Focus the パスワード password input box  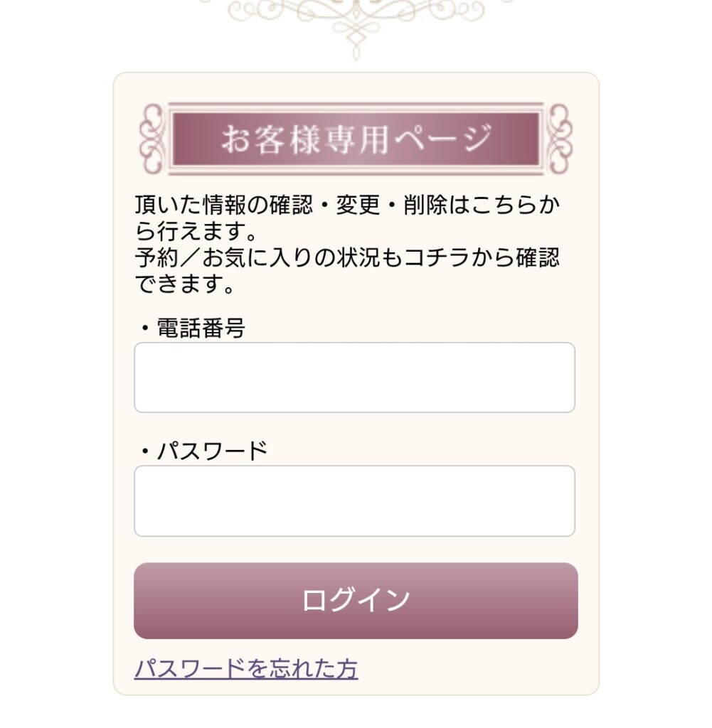(354, 500)
